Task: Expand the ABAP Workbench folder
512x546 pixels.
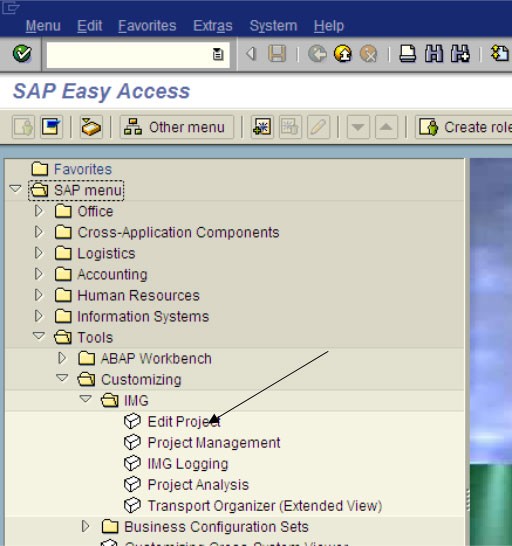Action: pyautogui.click(x=62, y=358)
